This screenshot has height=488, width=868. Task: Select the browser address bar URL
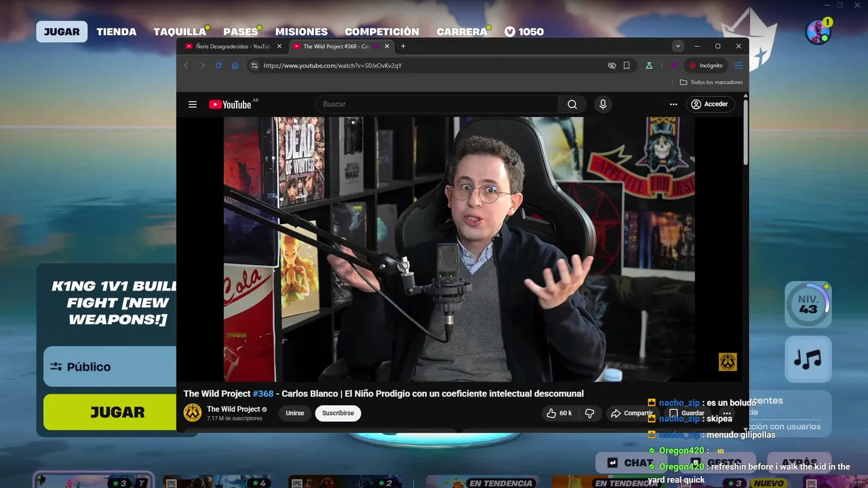point(332,66)
